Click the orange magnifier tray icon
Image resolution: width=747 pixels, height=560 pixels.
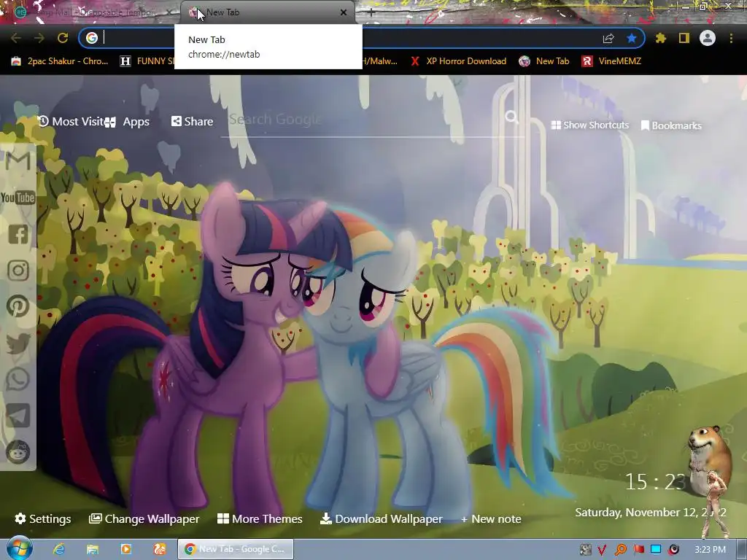pyautogui.click(x=620, y=550)
